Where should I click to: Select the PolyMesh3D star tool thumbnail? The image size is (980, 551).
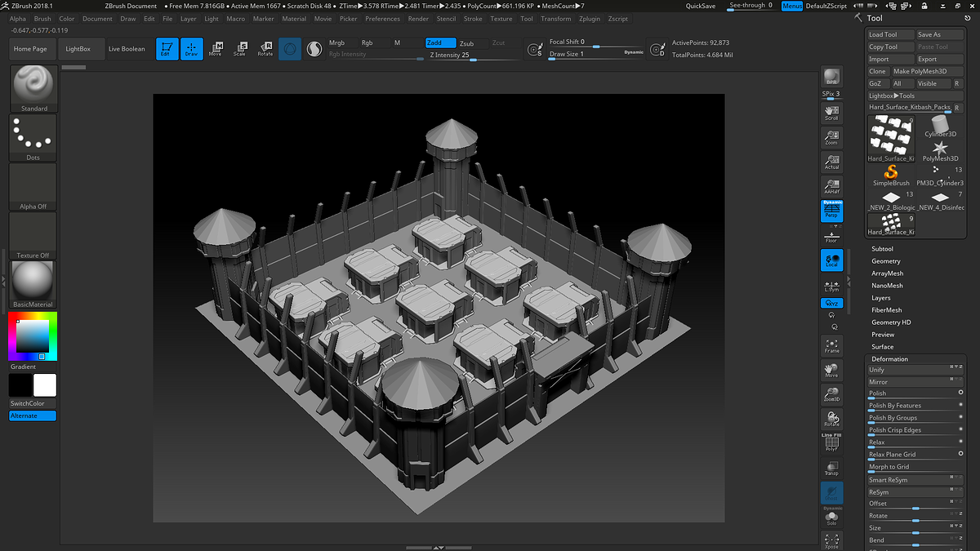click(x=940, y=149)
